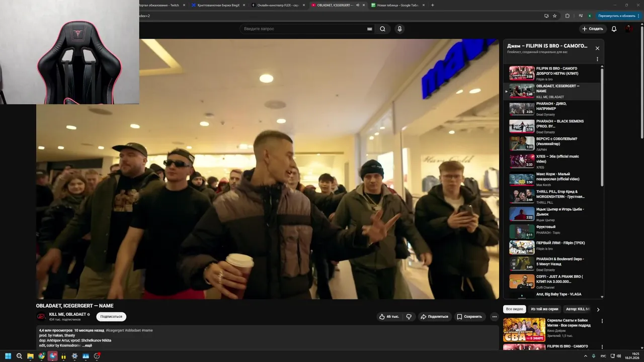Open the KILL ME, OBLADAET channel link
644x362 pixels.
coord(67,314)
